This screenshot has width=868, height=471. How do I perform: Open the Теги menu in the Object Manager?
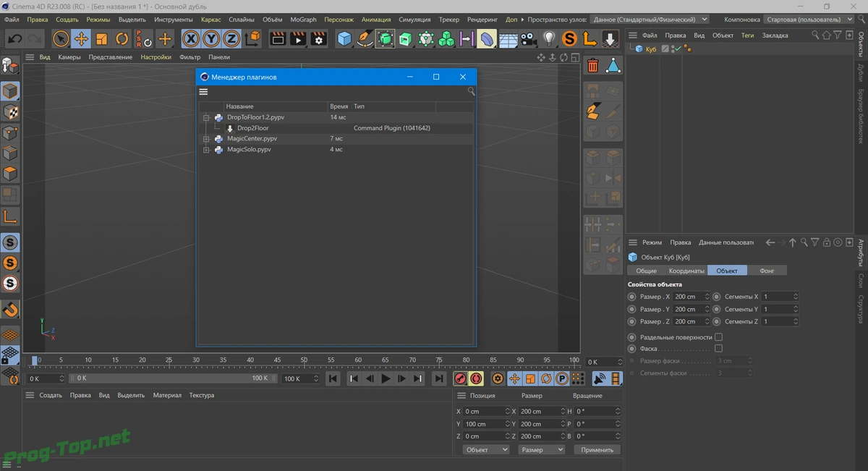point(747,35)
